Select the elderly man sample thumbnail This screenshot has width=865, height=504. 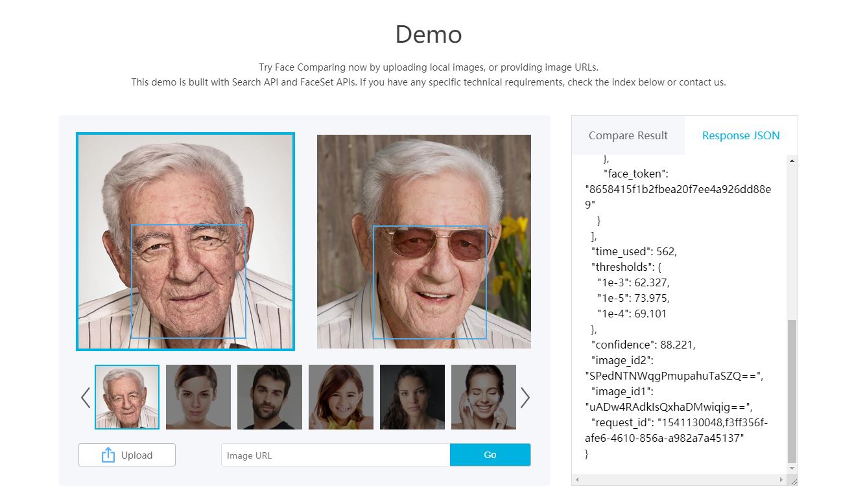[127, 397]
